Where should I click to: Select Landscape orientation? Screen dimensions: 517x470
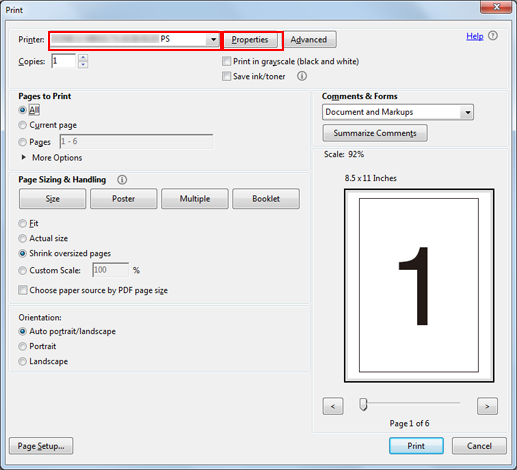click(22, 361)
